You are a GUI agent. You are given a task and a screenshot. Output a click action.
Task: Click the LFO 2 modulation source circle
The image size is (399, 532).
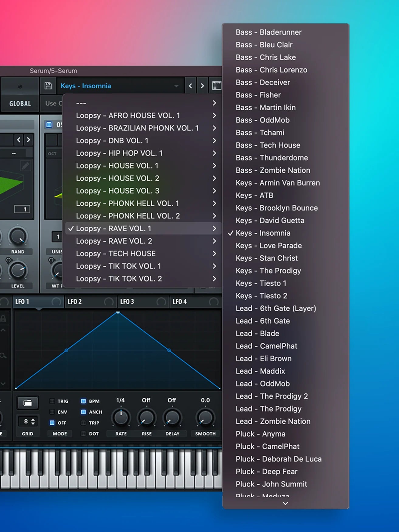pos(108,302)
